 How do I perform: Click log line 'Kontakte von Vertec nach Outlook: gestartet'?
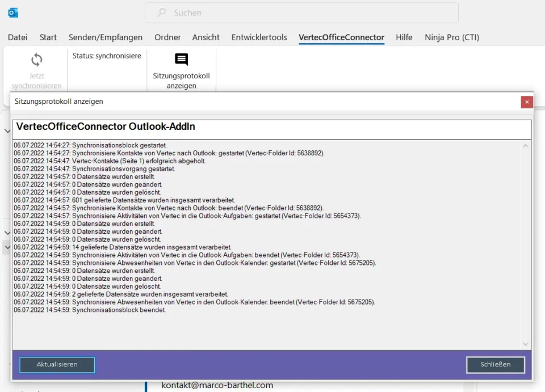[x=169, y=153]
